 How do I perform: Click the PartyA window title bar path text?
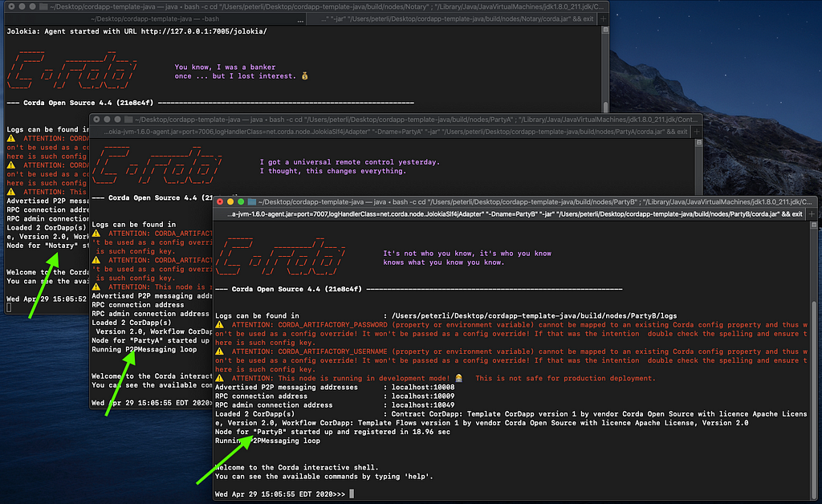pyautogui.click(x=417, y=120)
